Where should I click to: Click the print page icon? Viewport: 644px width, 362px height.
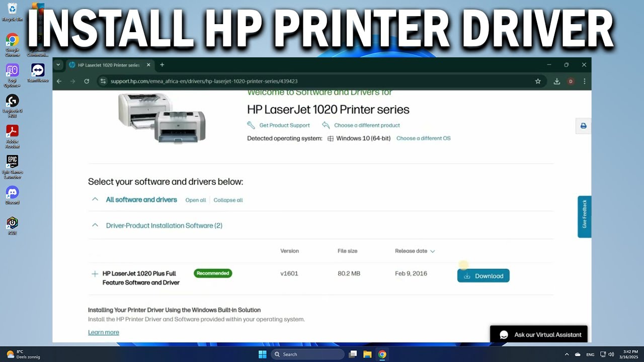pyautogui.click(x=584, y=126)
